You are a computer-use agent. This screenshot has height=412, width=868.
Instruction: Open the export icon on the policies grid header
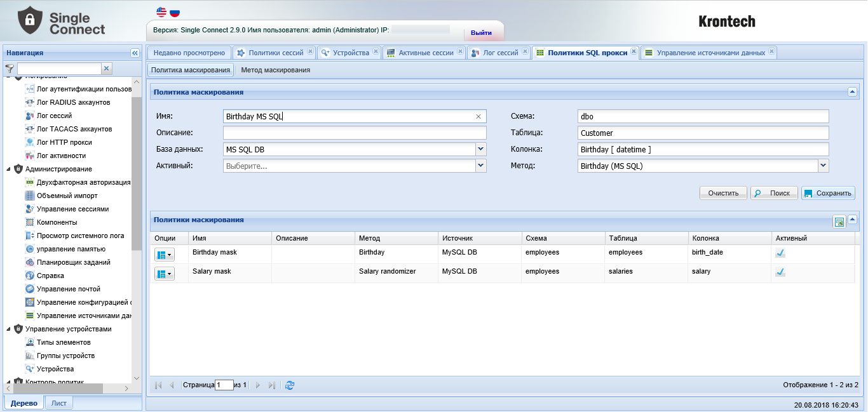pos(839,222)
